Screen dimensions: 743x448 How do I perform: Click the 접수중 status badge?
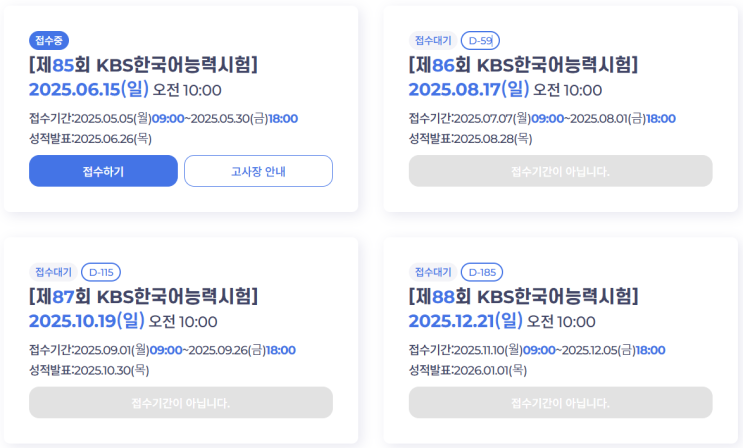pos(49,41)
